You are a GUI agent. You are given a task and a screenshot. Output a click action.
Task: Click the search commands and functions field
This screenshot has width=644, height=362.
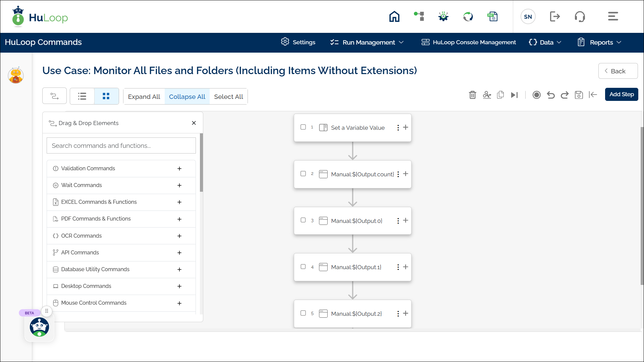click(x=121, y=145)
